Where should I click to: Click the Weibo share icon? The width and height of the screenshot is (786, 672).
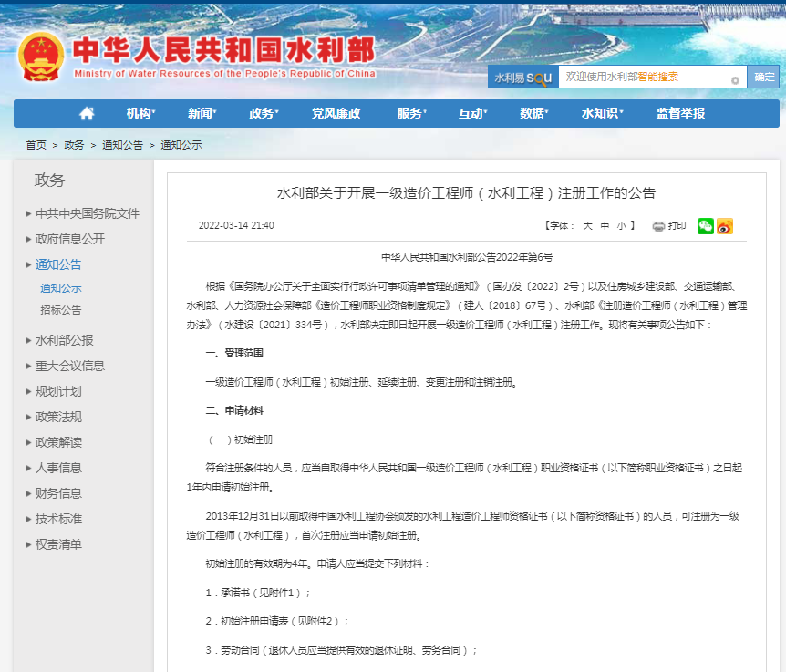point(725,226)
